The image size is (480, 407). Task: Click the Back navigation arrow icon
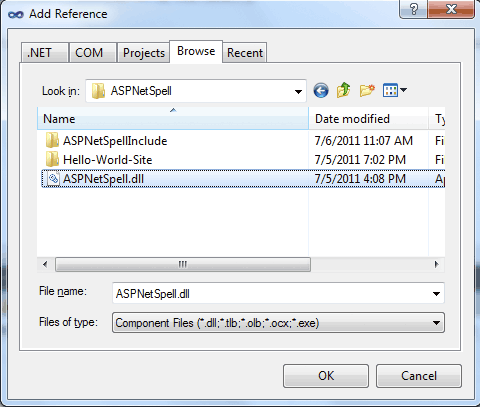(x=321, y=91)
